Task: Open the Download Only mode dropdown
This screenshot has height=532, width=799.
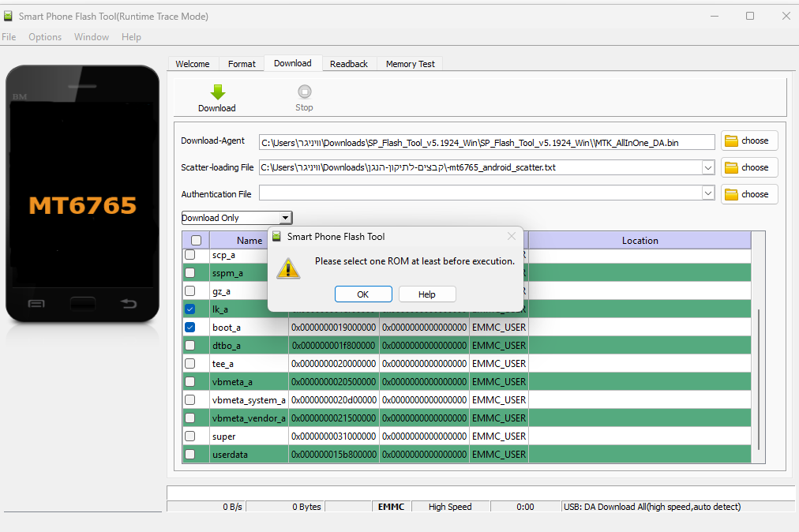Action: (286, 218)
